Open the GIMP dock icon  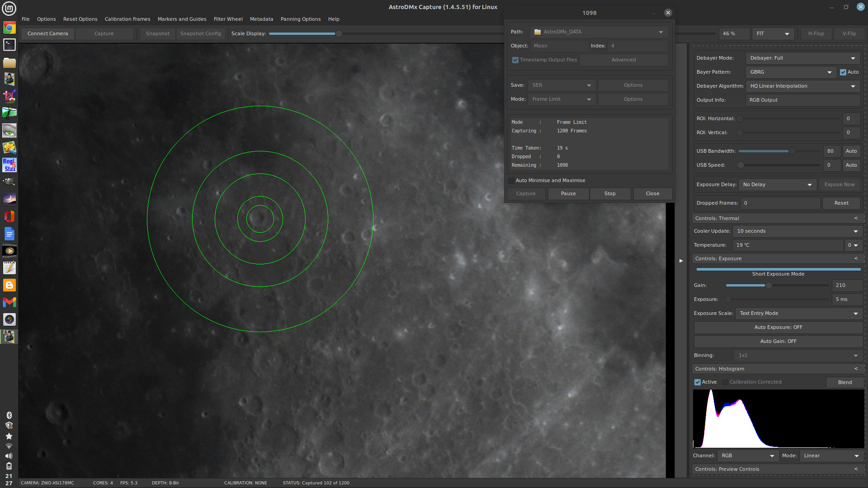pos(9,182)
